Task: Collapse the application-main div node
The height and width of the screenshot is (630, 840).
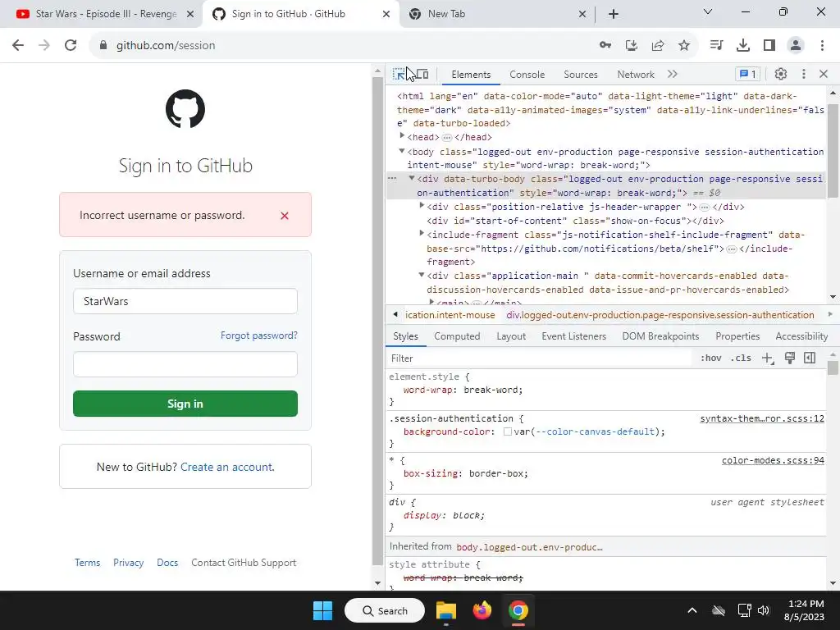Action: [x=422, y=275]
